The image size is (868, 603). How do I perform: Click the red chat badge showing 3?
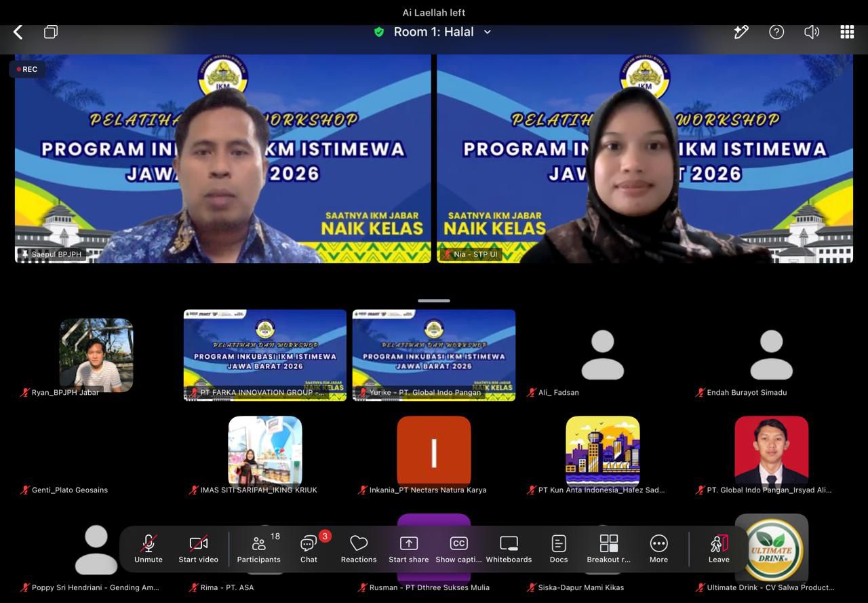(x=325, y=537)
